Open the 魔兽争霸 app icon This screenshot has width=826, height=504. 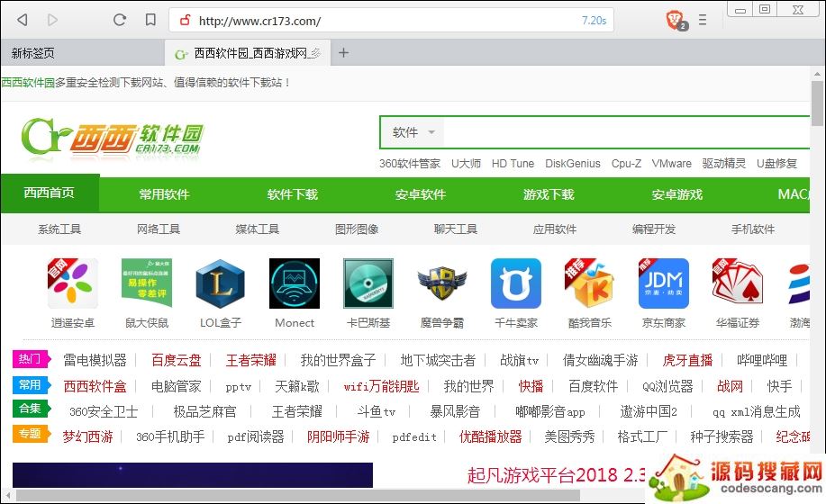(x=442, y=283)
